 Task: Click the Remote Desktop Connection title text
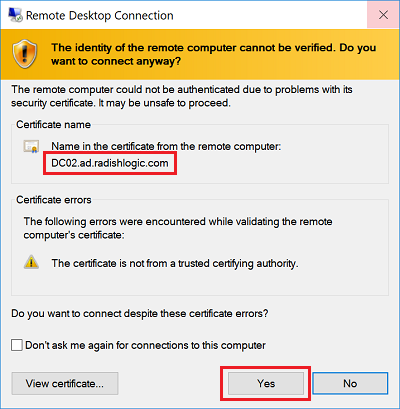tap(100, 15)
